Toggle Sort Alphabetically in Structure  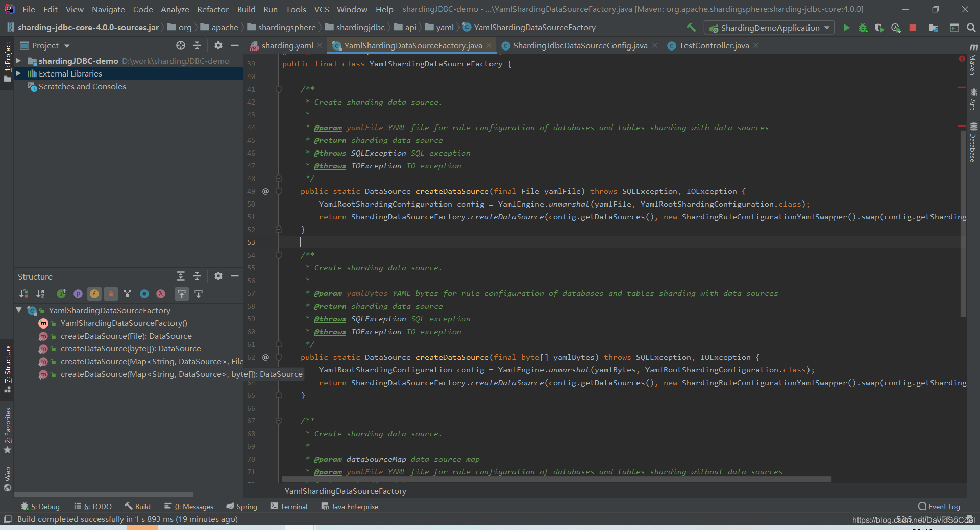[x=40, y=294]
